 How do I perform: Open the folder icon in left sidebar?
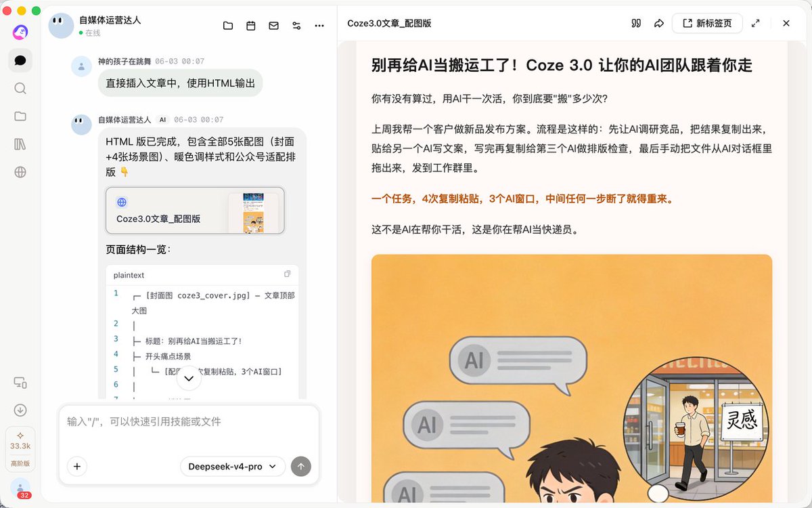click(20, 116)
